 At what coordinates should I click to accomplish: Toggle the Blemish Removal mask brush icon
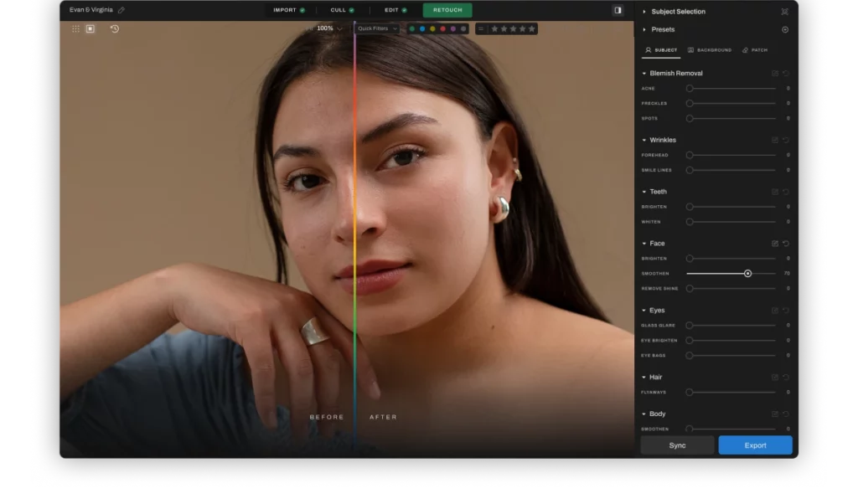point(774,73)
